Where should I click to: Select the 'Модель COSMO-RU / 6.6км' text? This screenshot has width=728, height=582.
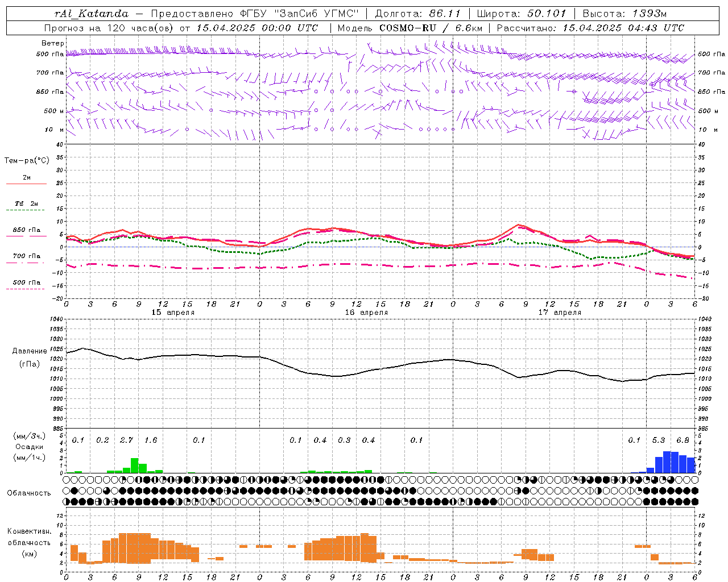409,28
